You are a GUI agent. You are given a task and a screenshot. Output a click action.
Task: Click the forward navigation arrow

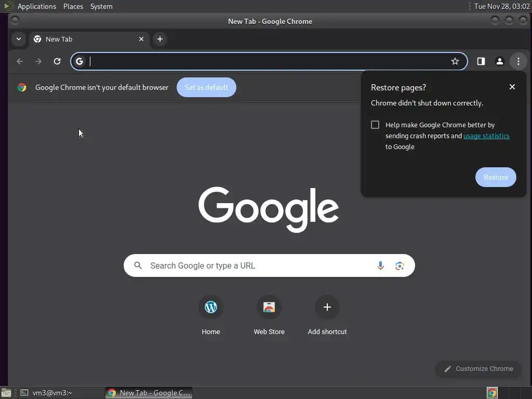(x=38, y=61)
